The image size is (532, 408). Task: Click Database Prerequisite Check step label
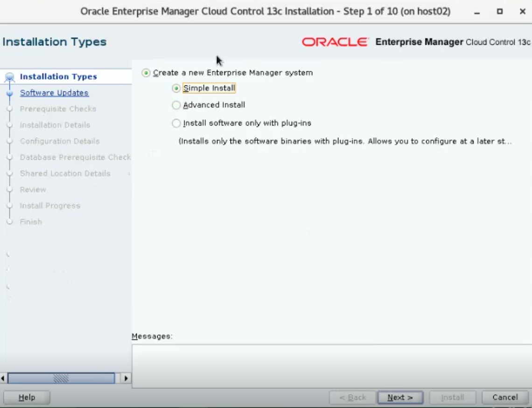75,157
